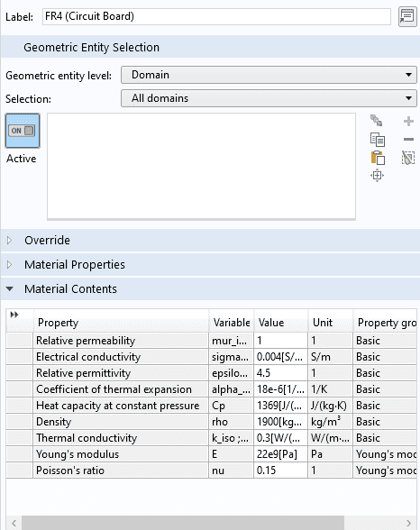This screenshot has width=420, height=530.
Task: Open the Selection dropdown showing All domains
Action: [269, 98]
